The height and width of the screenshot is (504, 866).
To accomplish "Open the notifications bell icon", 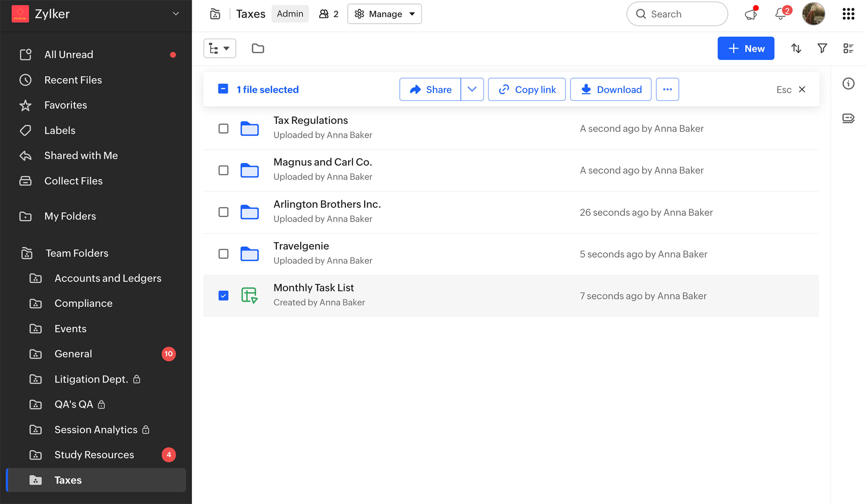I will click(781, 14).
